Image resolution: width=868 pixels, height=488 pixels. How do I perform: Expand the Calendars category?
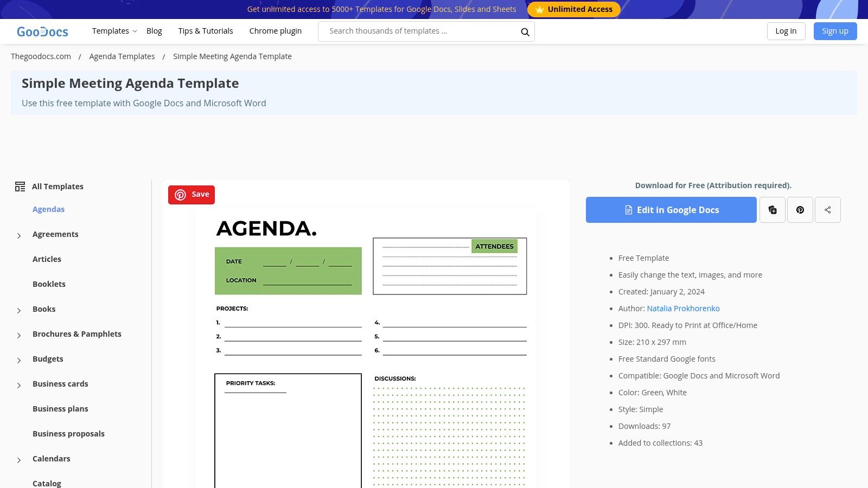click(x=19, y=460)
